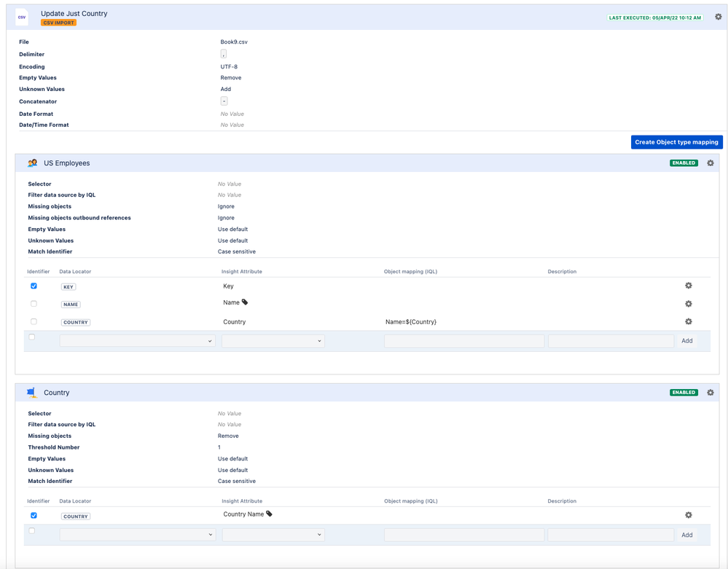Expand the Insight Attribute dropdown in US Employees
This screenshot has height=569, width=728.
[x=273, y=341]
